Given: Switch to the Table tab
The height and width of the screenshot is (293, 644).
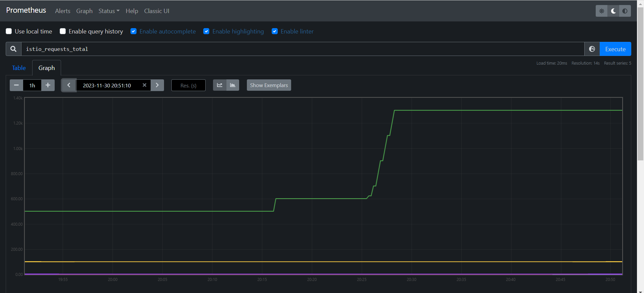Looking at the screenshot, I should [19, 68].
